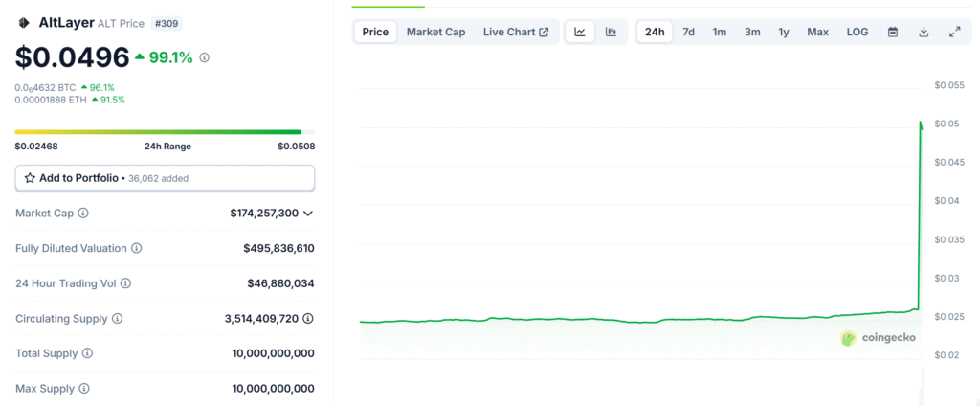Click info icon next to 24 Hour Trading Vol
This screenshot has height=406, width=980.
coord(125,283)
